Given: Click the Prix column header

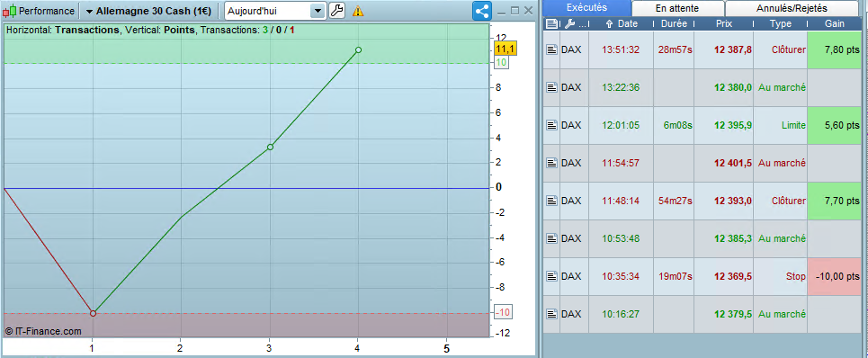Looking at the screenshot, I should (x=723, y=23).
